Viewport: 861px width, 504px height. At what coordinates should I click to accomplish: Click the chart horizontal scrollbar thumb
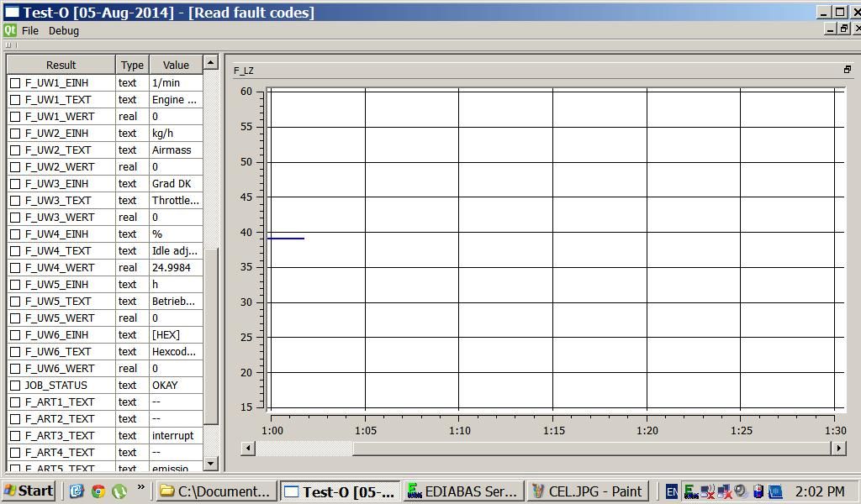[x=304, y=449]
